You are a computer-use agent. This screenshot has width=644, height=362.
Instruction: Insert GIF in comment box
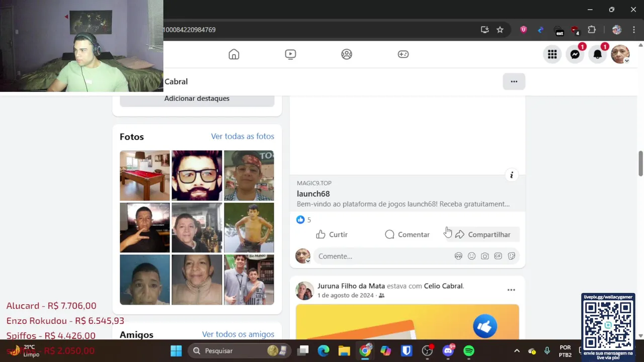pyautogui.click(x=498, y=256)
